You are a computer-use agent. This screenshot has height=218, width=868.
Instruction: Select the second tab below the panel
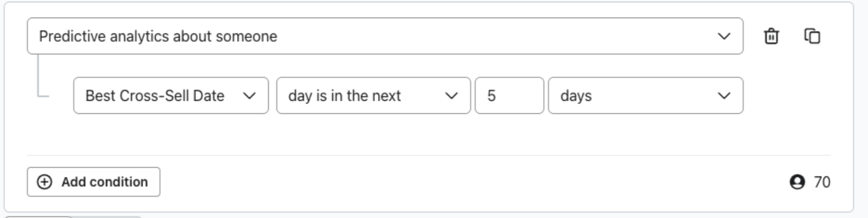click(x=107, y=217)
